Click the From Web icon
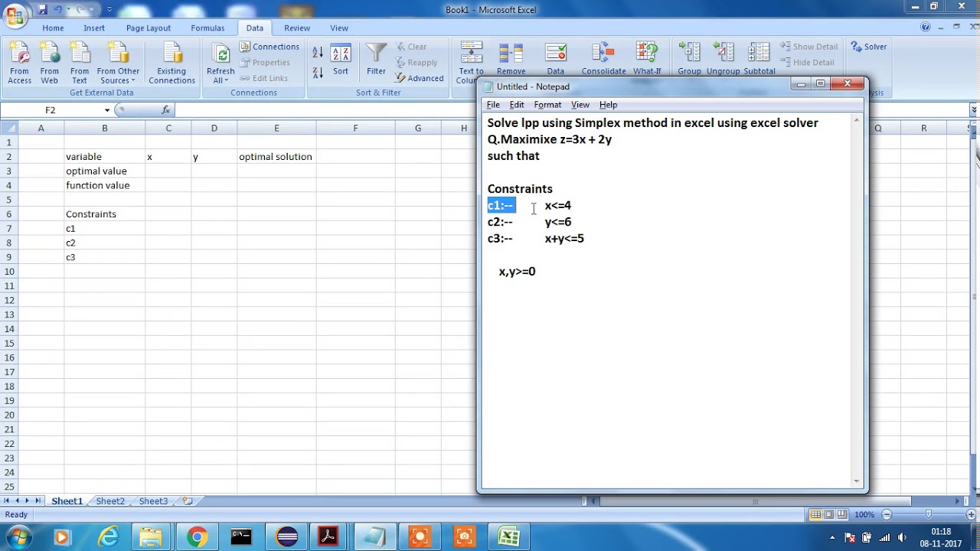Viewport: 980px width, 551px height. [x=49, y=64]
